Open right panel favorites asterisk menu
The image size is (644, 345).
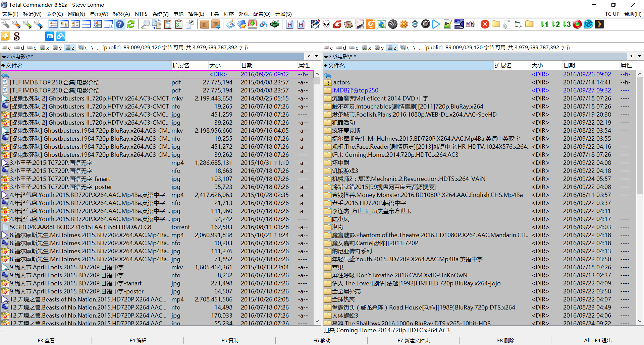(631, 56)
